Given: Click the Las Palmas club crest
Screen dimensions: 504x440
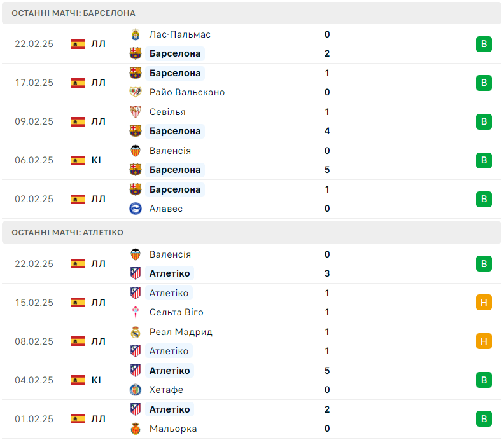Looking at the screenshot, I should [x=136, y=34].
